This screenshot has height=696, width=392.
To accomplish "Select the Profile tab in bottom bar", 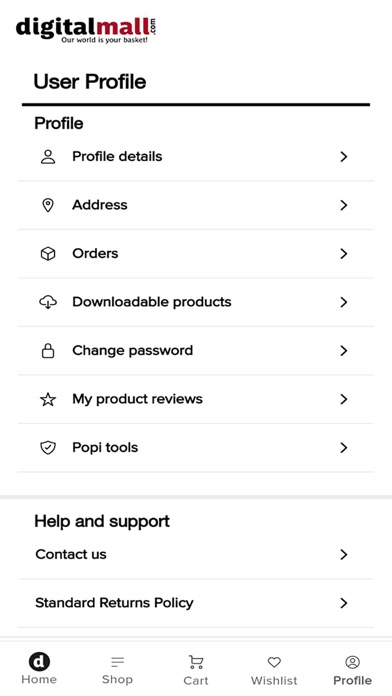I will [352, 669].
